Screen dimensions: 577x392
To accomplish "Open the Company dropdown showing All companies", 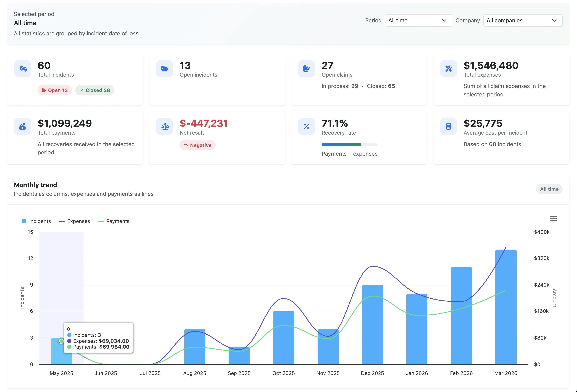I will tap(522, 20).
